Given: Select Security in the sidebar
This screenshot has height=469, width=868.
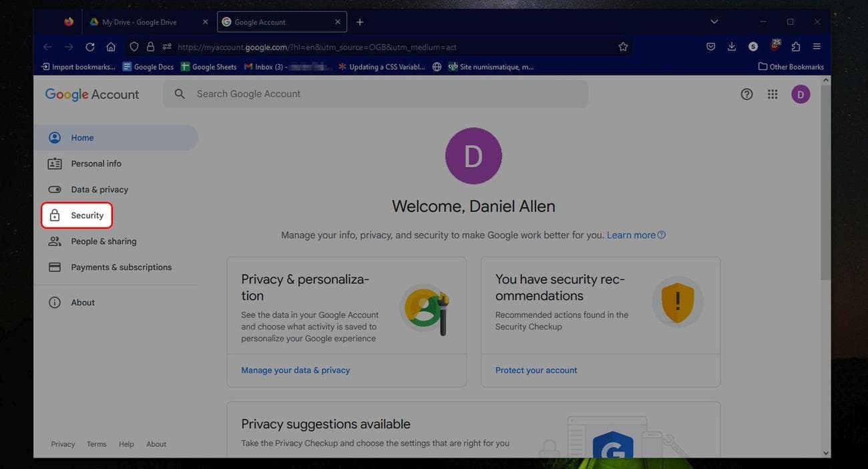Looking at the screenshot, I should tap(87, 216).
